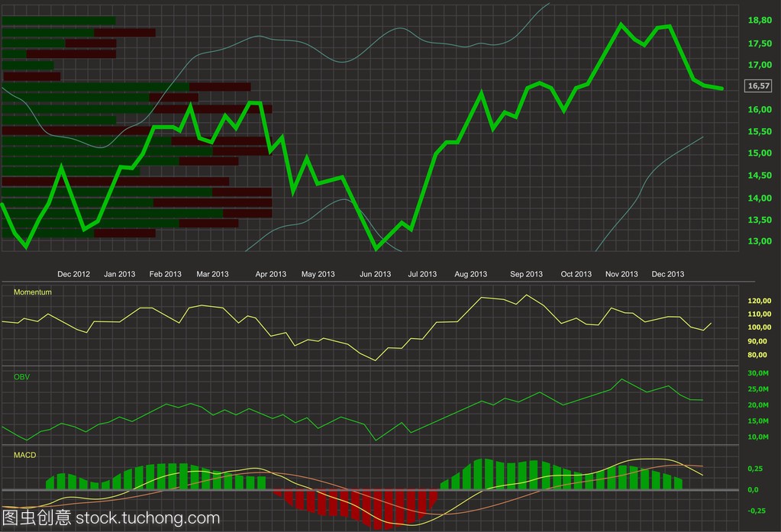Click the Dec 2012 date label
The height and width of the screenshot is (532, 781).
tap(74, 274)
